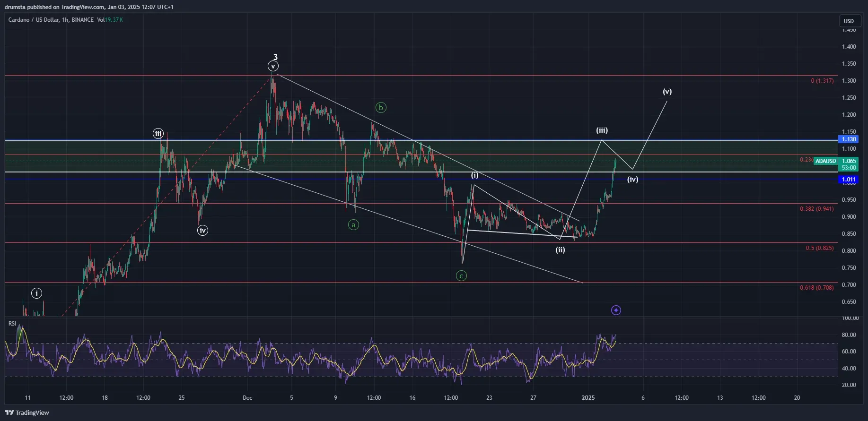Click the 40.00 value on the RSI scale
This screenshot has width=868, height=421.
849,369
